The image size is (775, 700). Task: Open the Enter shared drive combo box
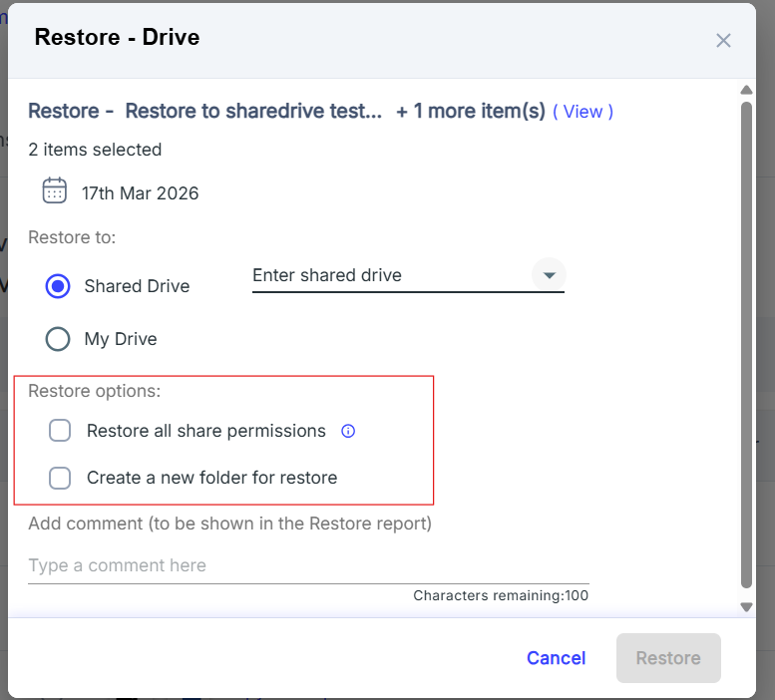coord(389,275)
